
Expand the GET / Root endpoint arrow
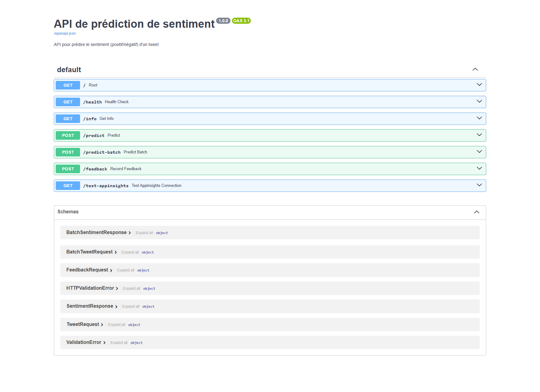coord(479,85)
